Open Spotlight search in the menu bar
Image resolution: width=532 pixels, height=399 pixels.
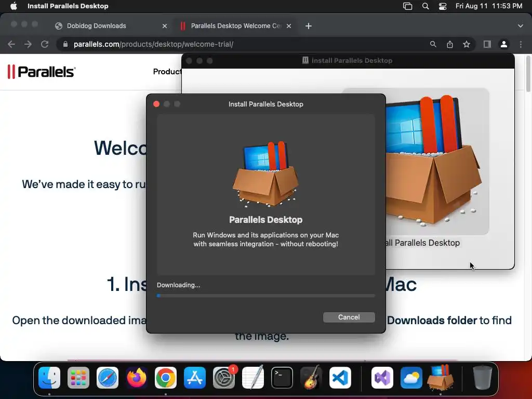[x=425, y=6]
